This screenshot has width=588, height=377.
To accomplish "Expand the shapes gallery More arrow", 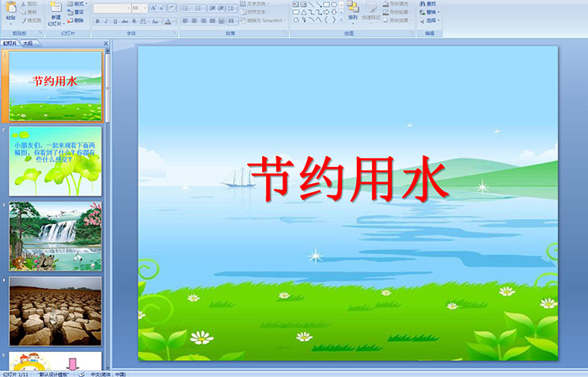I will [x=341, y=20].
